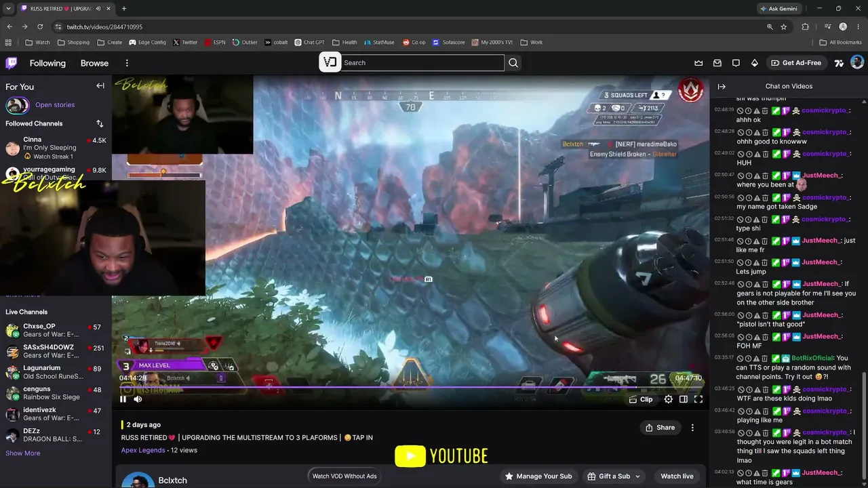
Task: Open the DEZz Dragon Ball channel
Action: (56, 435)
